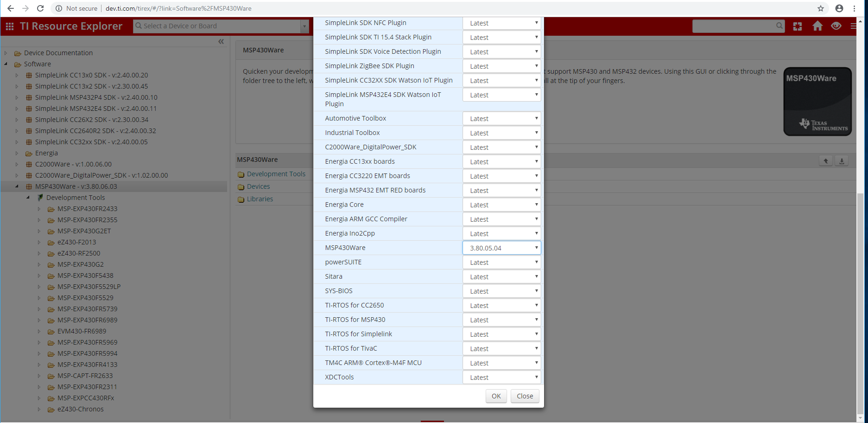Open the Chrome three-dot menu

[x=855, y=8]
